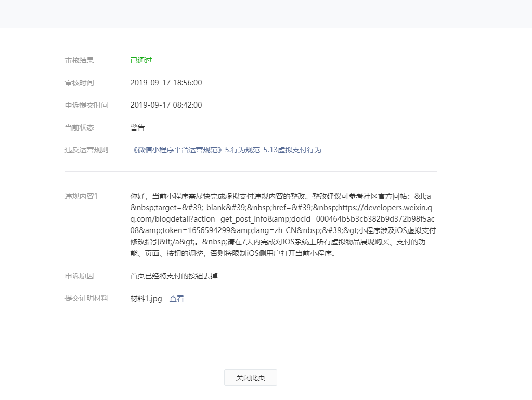
Task: Click the appeal time 2019-09-17 08:42:00
Action: [x=166, y=105]
